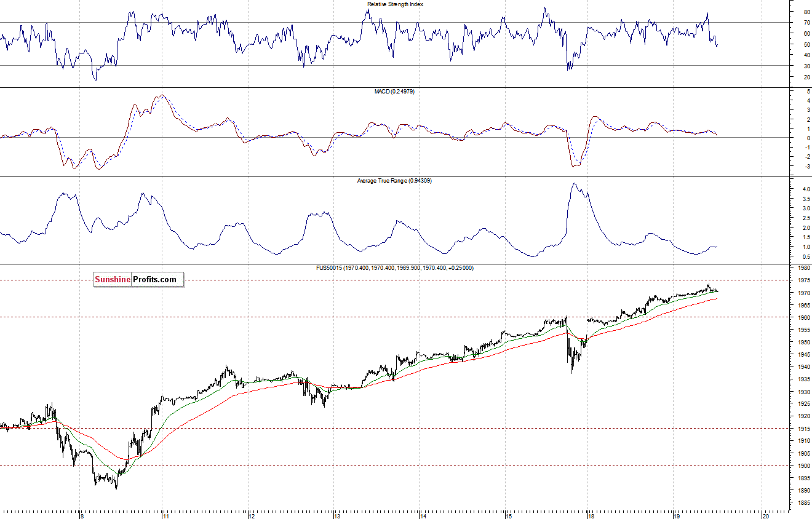The width and height of the screenshot is (812, 519).
Task: Select the 0 label on the MACD axis
Action: (808, 138)
